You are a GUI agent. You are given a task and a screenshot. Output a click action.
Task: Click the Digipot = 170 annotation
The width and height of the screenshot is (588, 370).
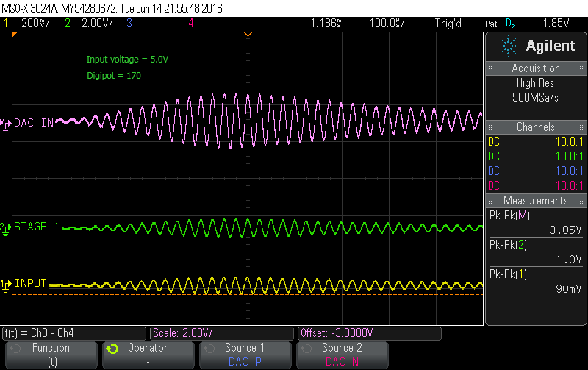point(114,76)
